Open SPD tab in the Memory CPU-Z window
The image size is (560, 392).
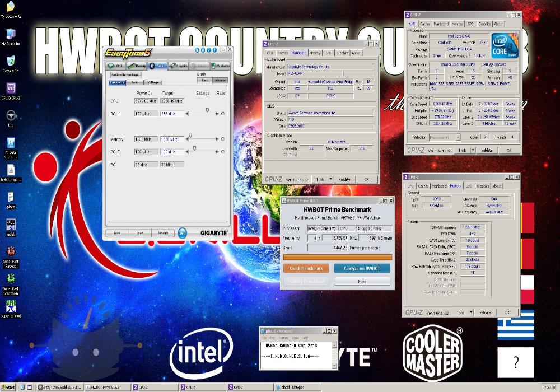point(469,186)
